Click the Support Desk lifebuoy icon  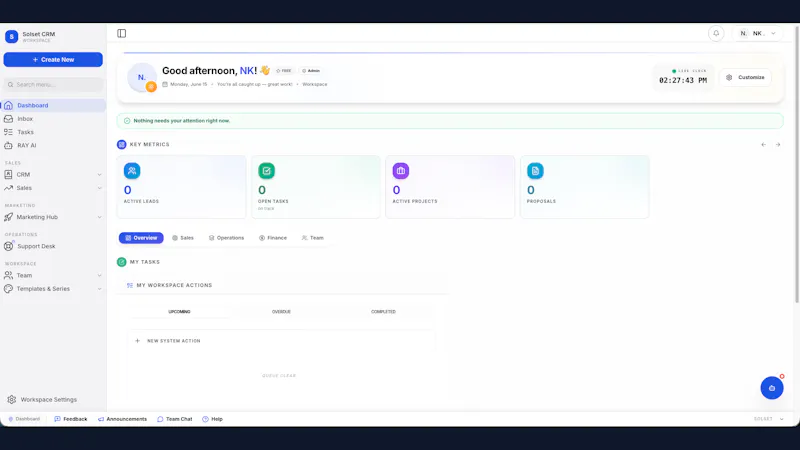(9, 246)
